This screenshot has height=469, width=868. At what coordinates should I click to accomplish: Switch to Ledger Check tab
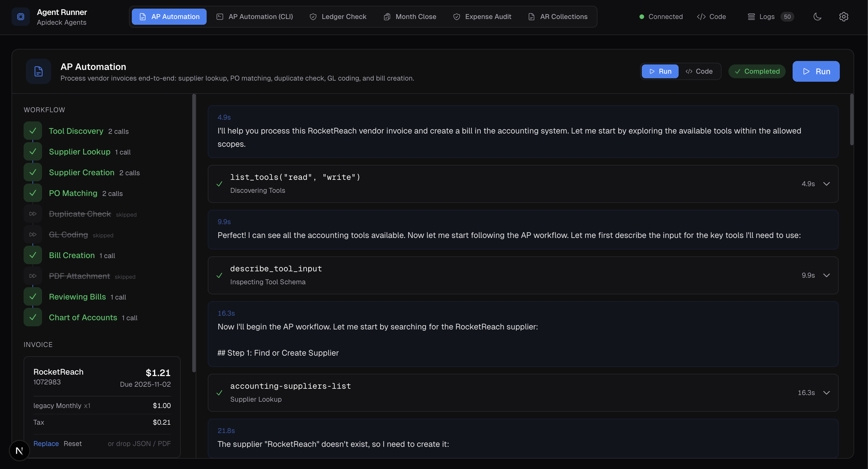(338, 16)
